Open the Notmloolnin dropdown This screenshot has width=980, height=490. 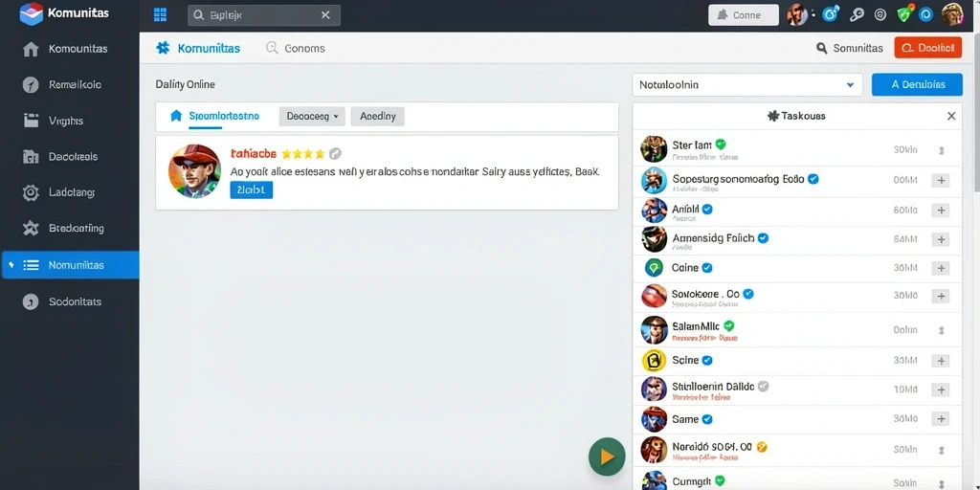tap(746, 84)
